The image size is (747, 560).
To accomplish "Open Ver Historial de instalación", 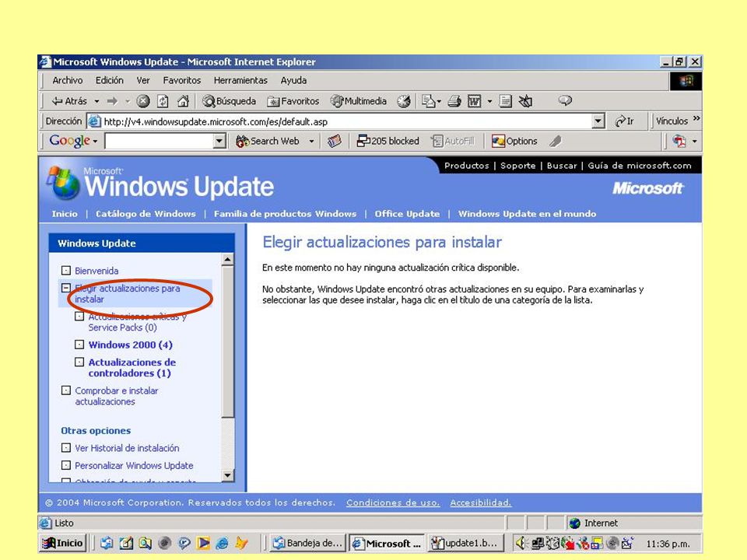I will pyautogui.click(x=127, y=448).
